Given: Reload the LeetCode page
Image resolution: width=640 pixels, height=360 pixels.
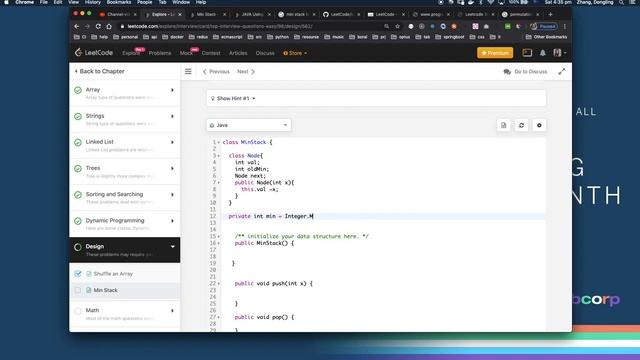Looking at the screenshot, I should click(98, 26).
